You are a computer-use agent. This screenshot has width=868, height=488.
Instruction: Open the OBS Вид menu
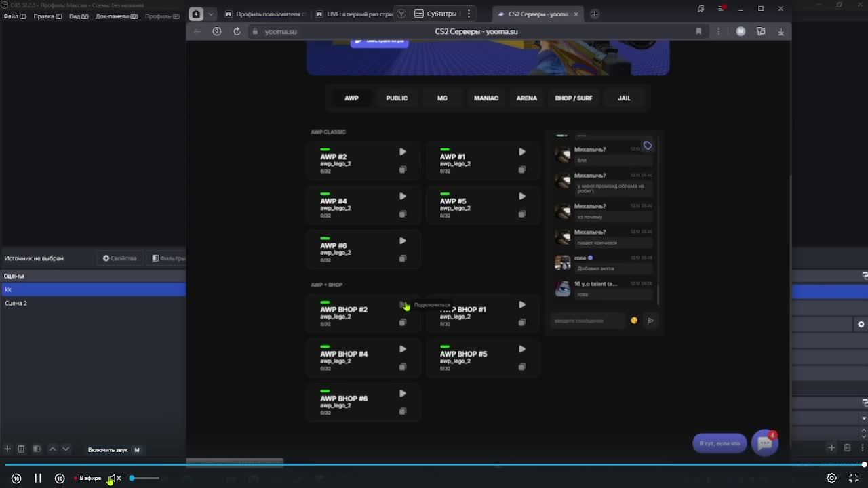pyautogui.click(x=79, y=16)
